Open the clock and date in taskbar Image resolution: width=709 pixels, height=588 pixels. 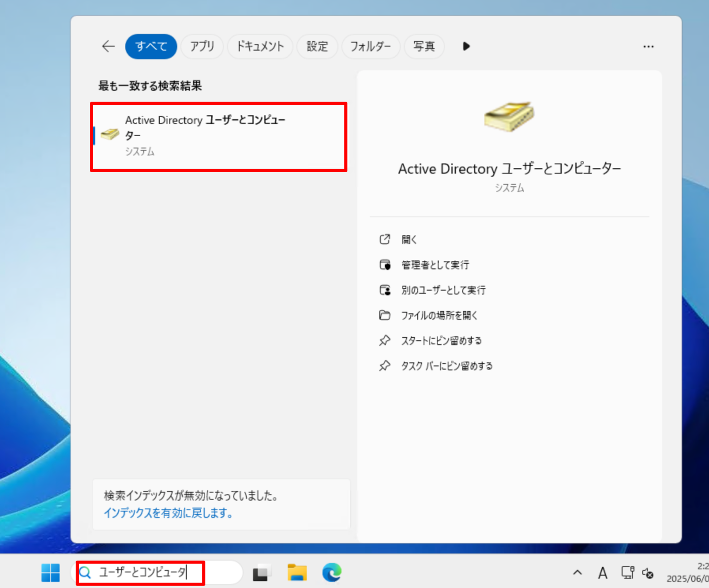coord(688,572)
